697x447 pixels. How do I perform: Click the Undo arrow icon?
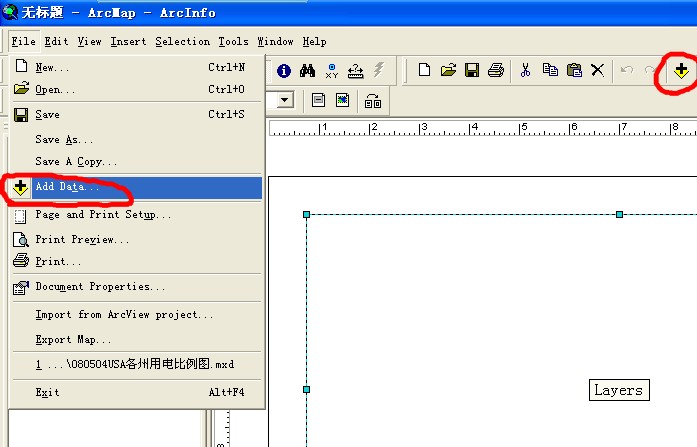point(627,70)
